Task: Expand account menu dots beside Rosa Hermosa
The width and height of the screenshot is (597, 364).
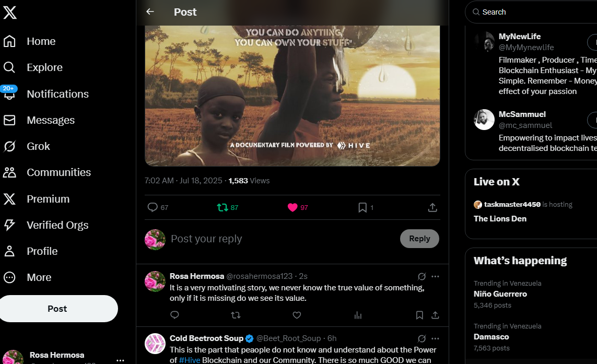Action: (120, 360)
